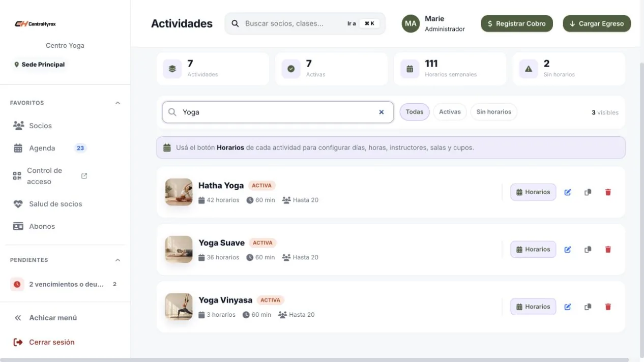644x362 pixels.
Task: Click Cargar Egreso button
Action: tap(597, 23)
